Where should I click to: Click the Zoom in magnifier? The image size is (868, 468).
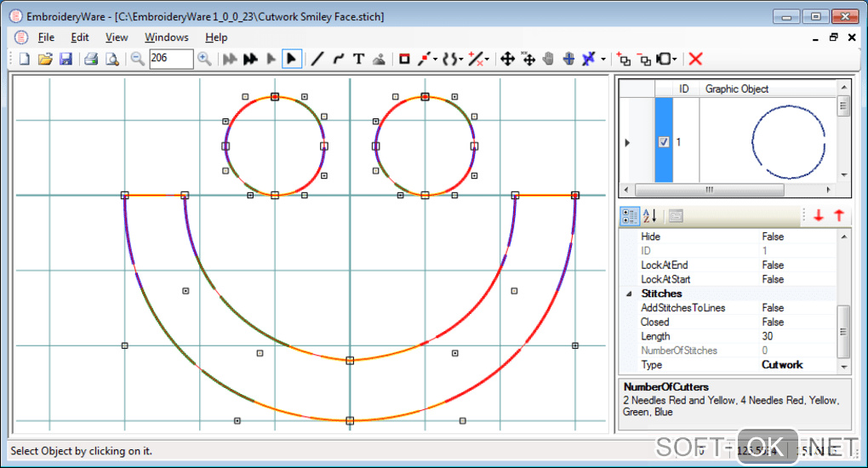204,59
